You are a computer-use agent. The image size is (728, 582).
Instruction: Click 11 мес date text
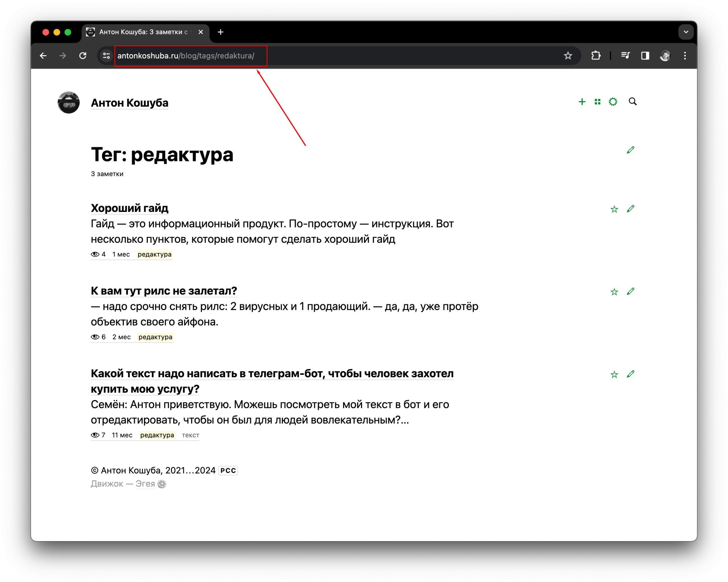[122, 435]
